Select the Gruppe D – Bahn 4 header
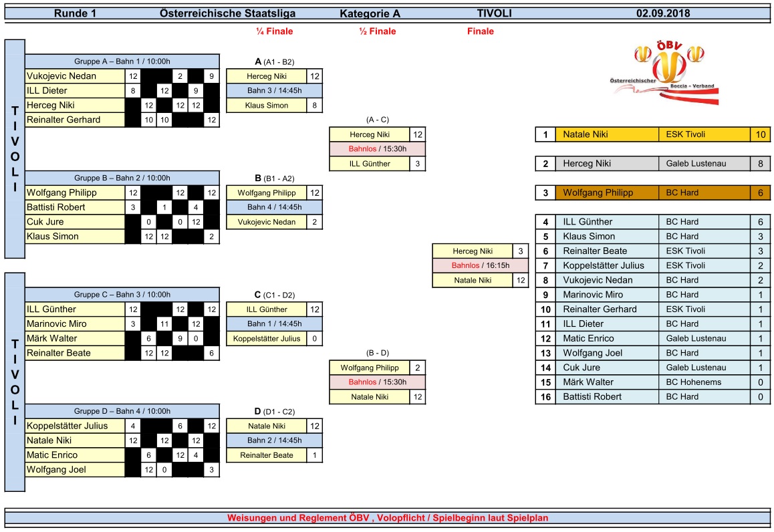This screenshot has width=774, height=532. (122, 411)
